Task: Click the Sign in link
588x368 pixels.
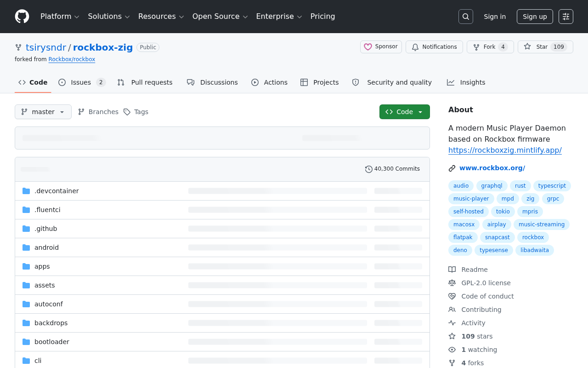Action: click(495, 17)
